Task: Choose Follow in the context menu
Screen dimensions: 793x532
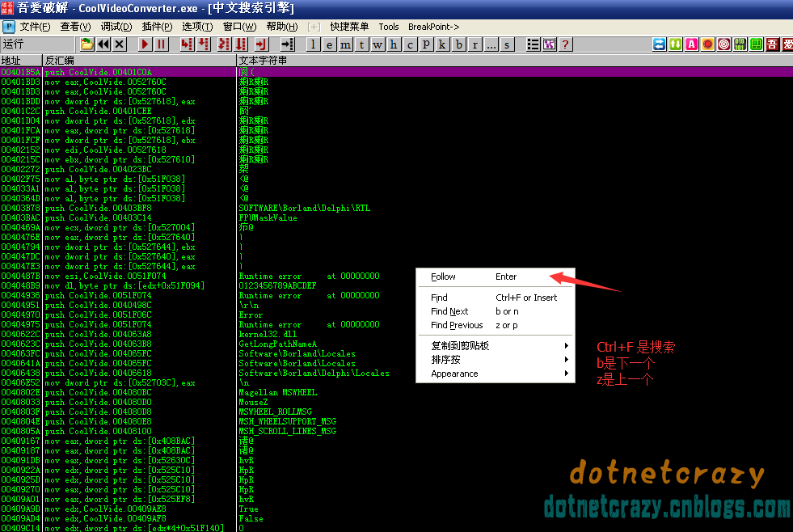Action: click(495, 277)
